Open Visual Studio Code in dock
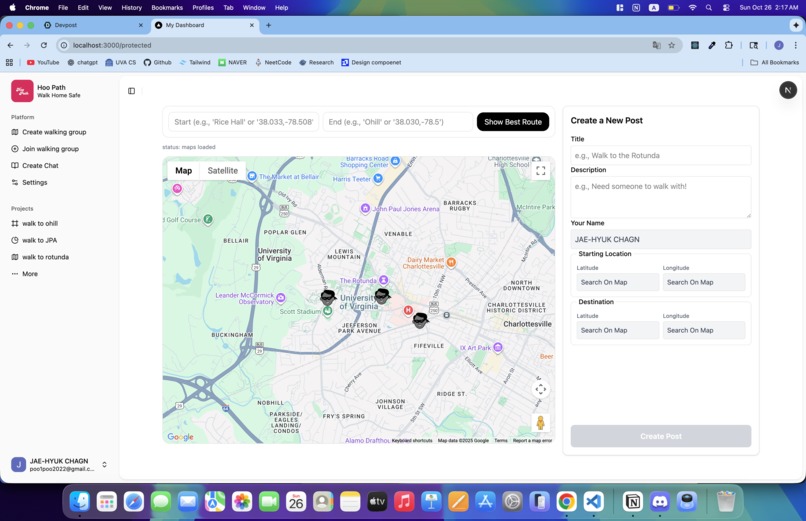The image size is (806, 521). click(x=593, y=501)
